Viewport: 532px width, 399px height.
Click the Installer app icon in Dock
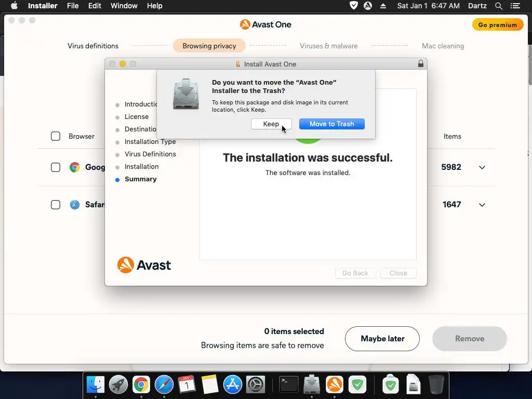(x=312, y=385)
